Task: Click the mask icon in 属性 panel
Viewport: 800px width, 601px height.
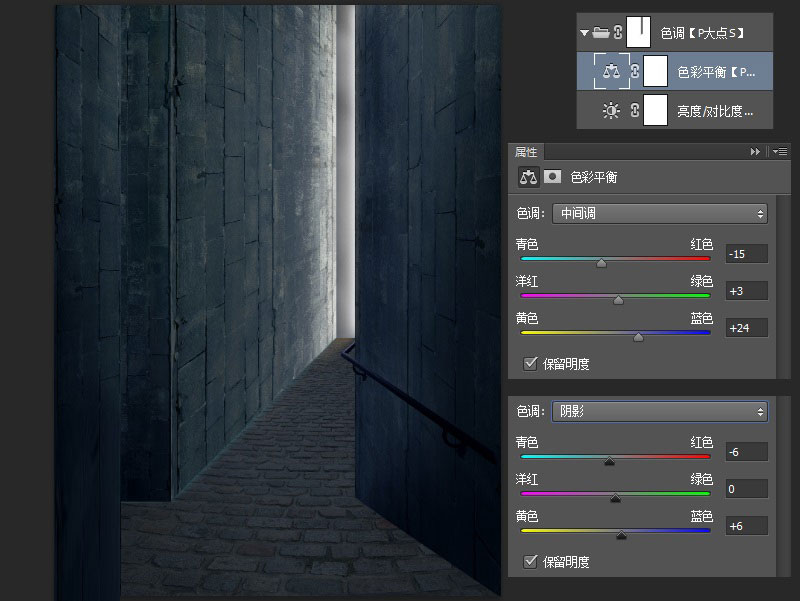Action: [x=552, y=177]
